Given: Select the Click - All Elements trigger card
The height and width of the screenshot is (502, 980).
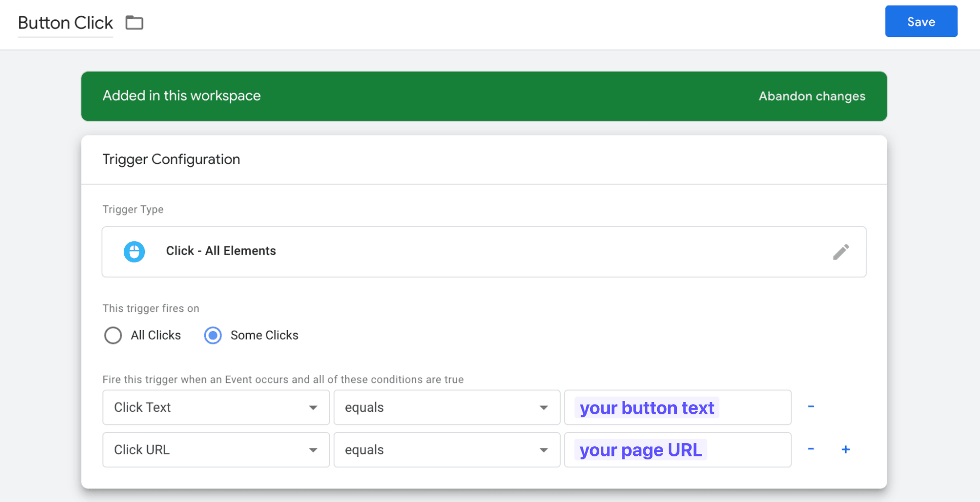Looking at the screenshot, I should click(221, 251).
